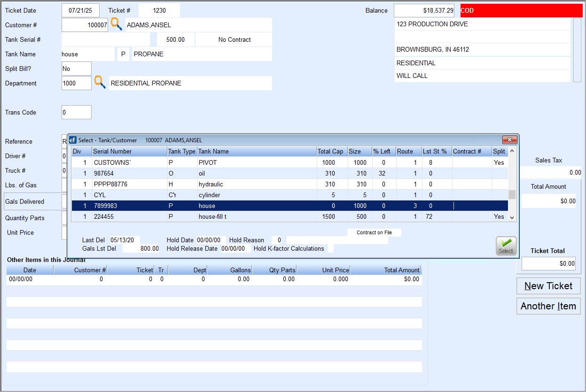Image resolution: width=586 pixels, height=392 pixels.
Task: Select the house-fill tank row 224455
Action: (207, 216)
